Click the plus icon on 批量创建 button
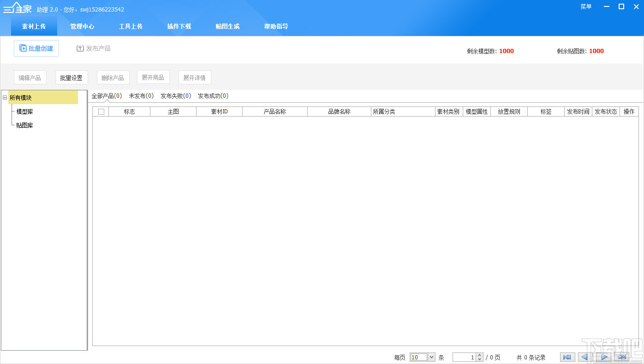 [x=22, y=48]
